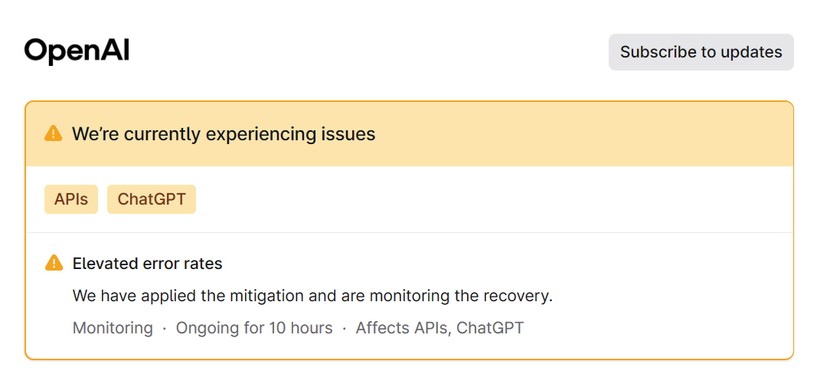Click the warning icon next to Elevated error rates
Image resolution: width=820 pixels, height=384 pixels.
point(54,263)
